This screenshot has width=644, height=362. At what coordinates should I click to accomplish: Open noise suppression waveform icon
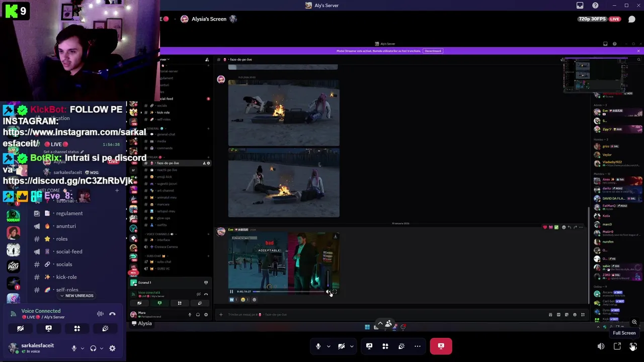click(x=100, y=314)
